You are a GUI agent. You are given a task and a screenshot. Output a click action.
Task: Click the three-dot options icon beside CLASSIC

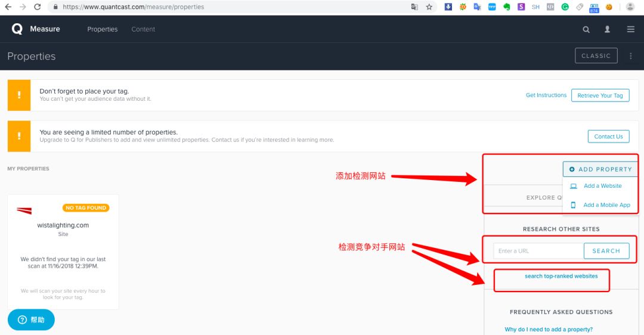[x=631, y=56]
